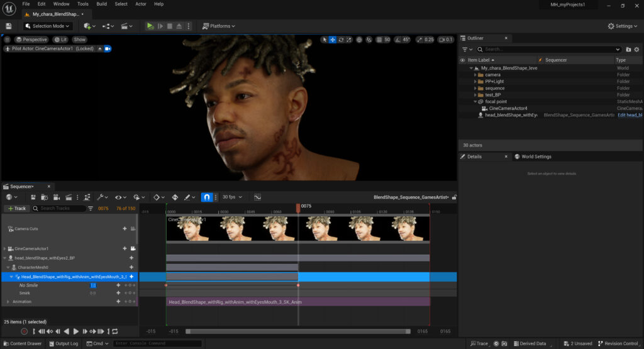Click the Outliner add folder icon
This screenshot has width=644, height=349.
point(628,49)
